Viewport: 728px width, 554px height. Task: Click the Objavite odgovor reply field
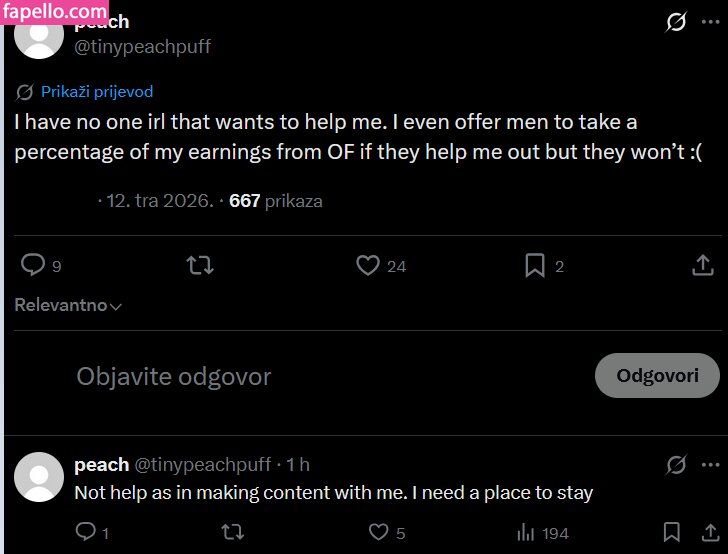pyautogui.click(x=174, y=377)
